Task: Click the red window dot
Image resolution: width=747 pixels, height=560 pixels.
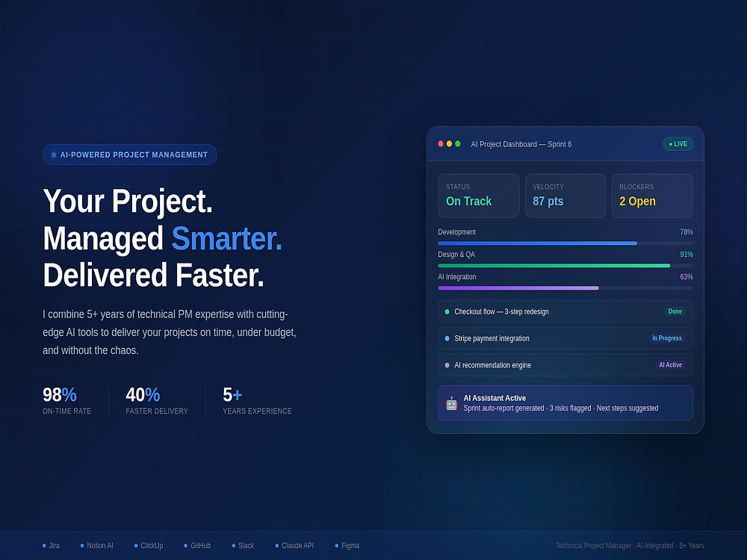Action: (x=441, y=144)
